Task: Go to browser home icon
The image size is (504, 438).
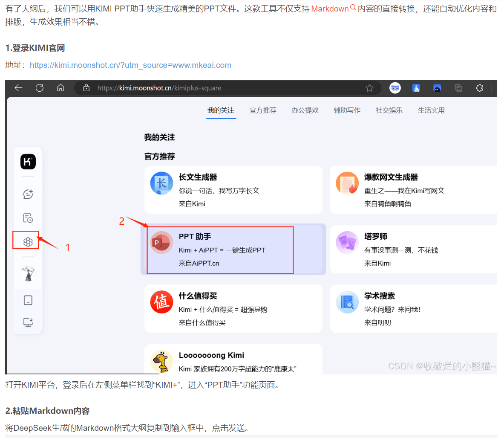Action: (x=60, y=88)
